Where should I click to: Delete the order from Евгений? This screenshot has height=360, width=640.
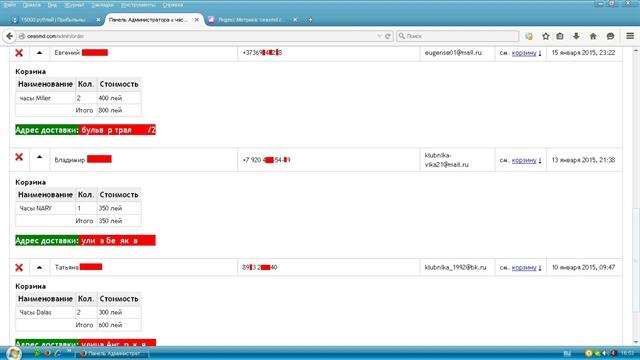19,53
